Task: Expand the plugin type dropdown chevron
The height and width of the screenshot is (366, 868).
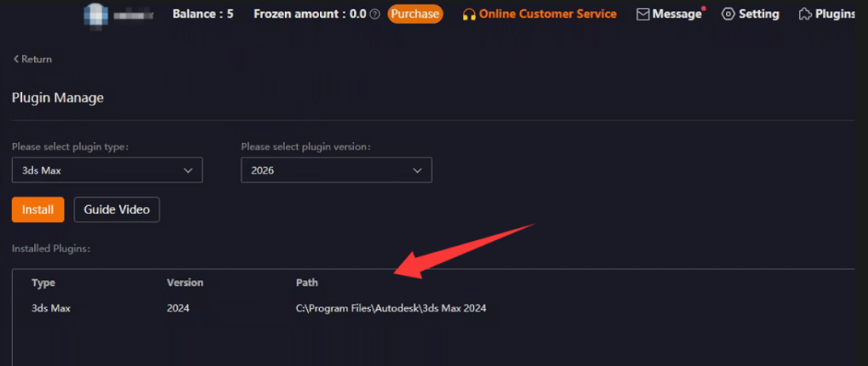Action: [188, 170]
